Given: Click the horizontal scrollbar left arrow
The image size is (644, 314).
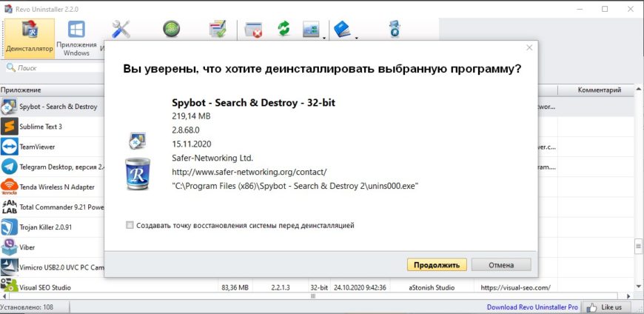Looking at the screenshot, I should tap(4, 296).
